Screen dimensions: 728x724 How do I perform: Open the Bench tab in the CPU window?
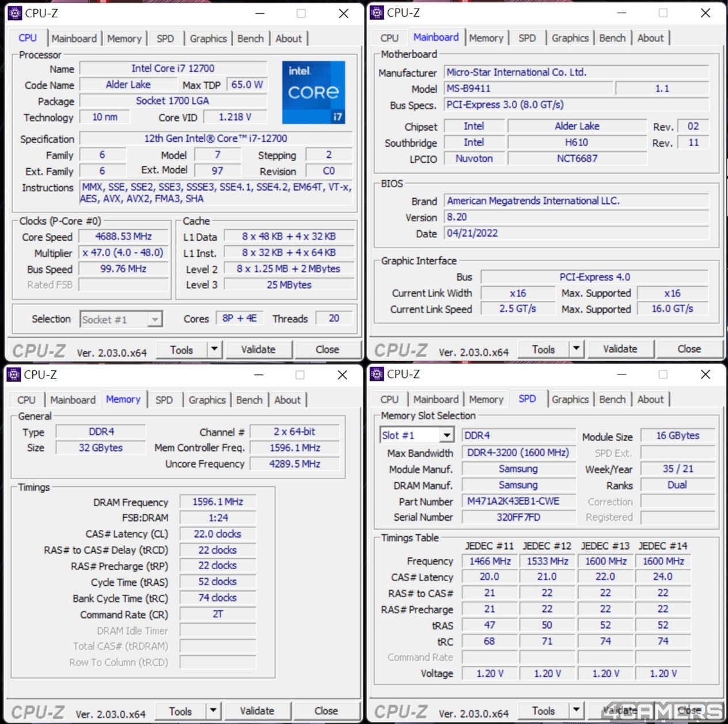251,39
